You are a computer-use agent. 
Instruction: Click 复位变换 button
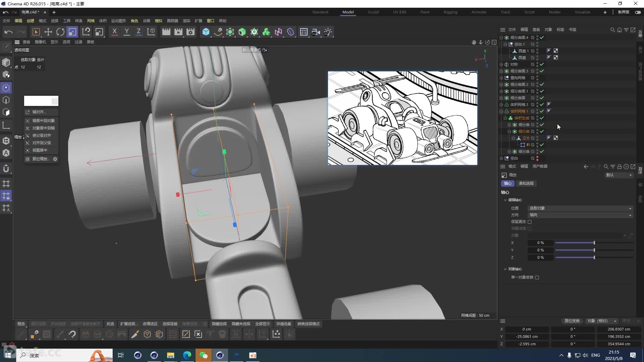(572, 321)
